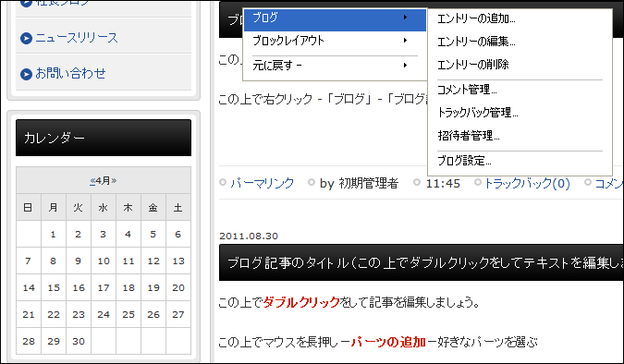Screen dimensions: 624x364
Task: Select calendar day 5
Action: (153, 235)
